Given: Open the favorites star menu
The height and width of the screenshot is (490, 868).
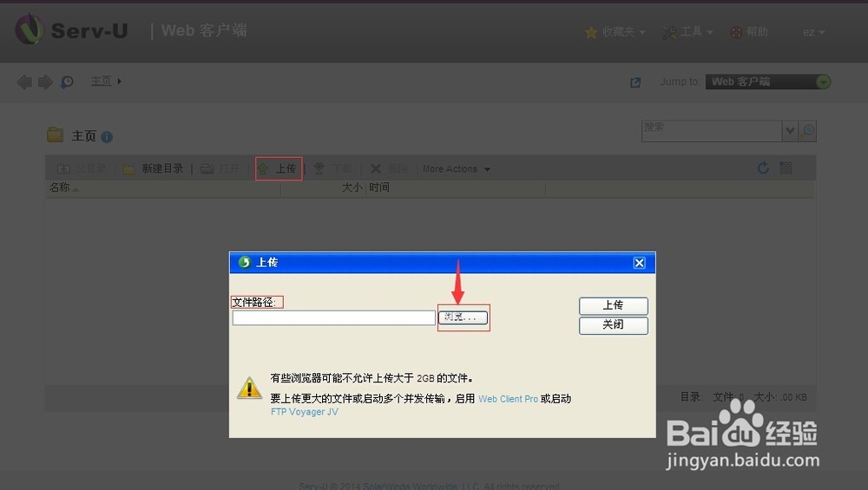Looking at the screenshot, I should pos(615,32).
